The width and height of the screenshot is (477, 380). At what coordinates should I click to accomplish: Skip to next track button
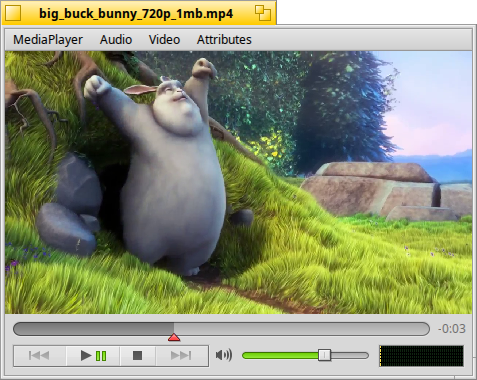181,356
